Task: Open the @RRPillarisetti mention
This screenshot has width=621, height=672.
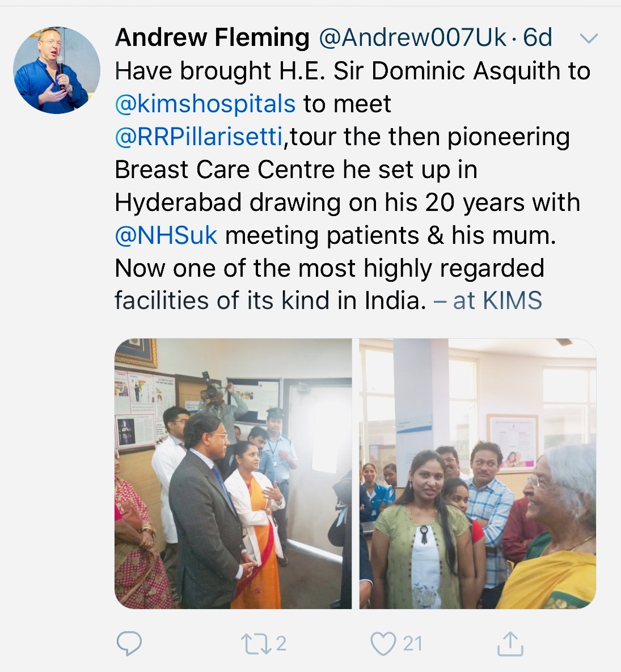Action: tap(198, 137)
